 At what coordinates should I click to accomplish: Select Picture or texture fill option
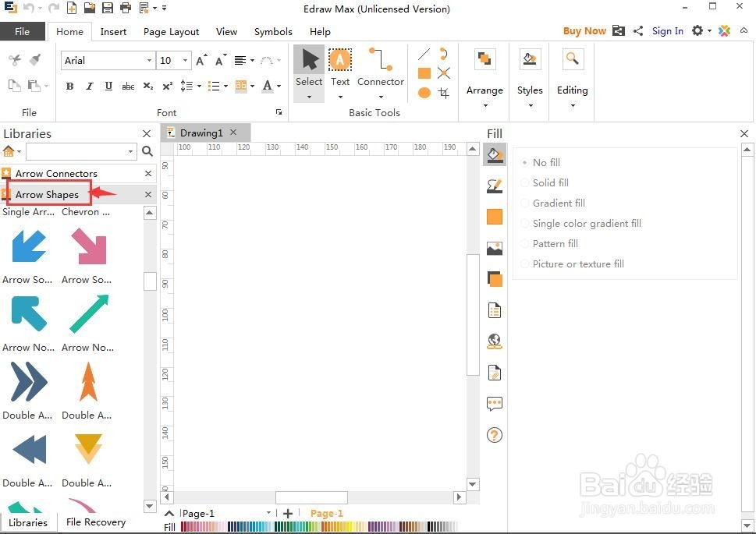[x=573, y=263]
